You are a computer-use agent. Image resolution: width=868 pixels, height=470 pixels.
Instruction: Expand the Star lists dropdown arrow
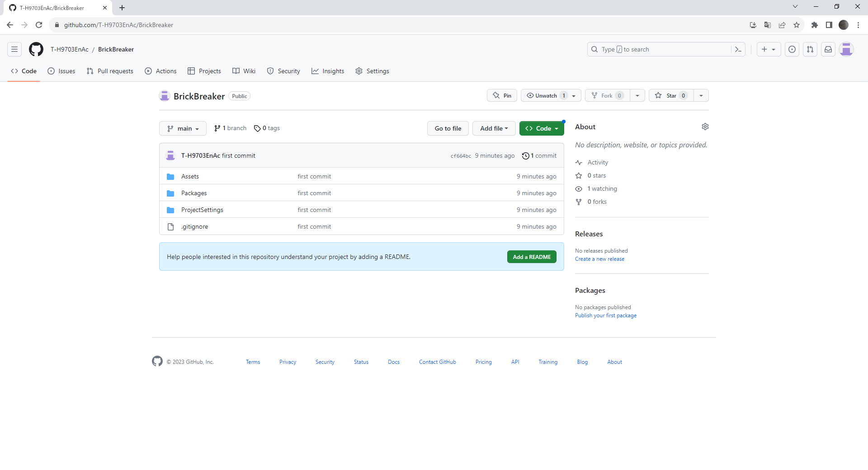pyautogui.click(x=701, y=95)
